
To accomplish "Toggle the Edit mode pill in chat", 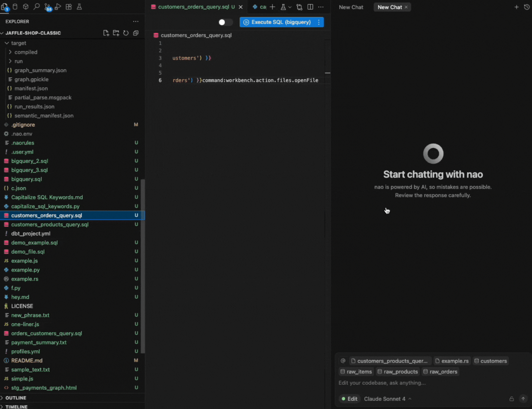I will pyautogui.click(x=349, y=399).
